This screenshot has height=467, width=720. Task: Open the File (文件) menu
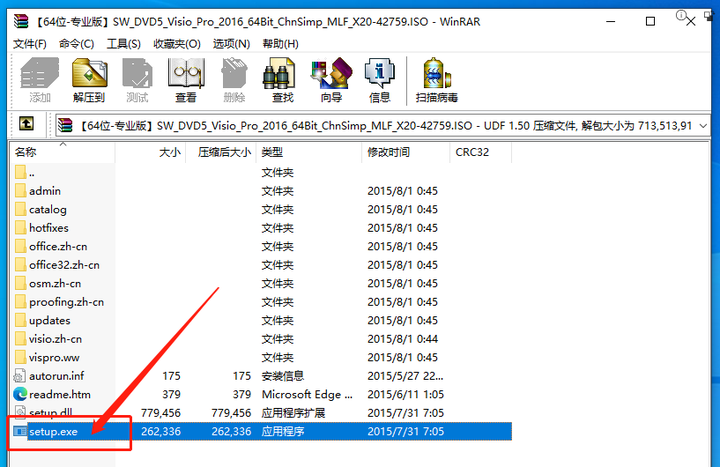[x=30, y=44]
